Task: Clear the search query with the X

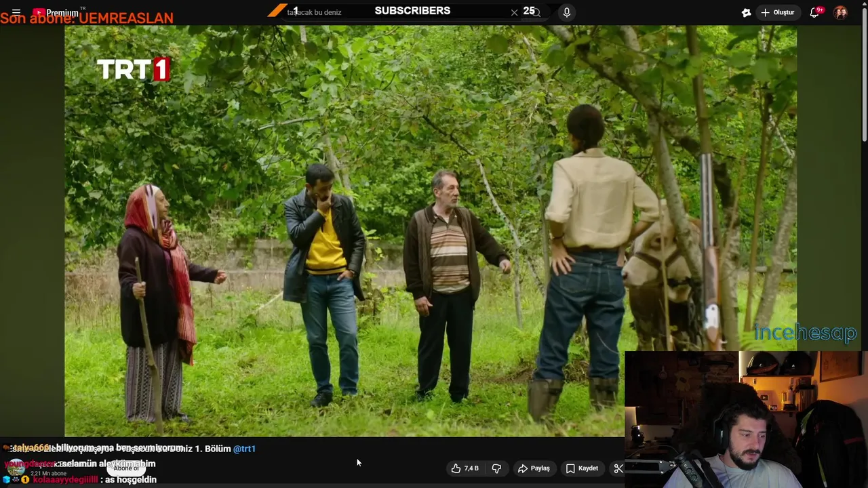Action: coord(514,12)
